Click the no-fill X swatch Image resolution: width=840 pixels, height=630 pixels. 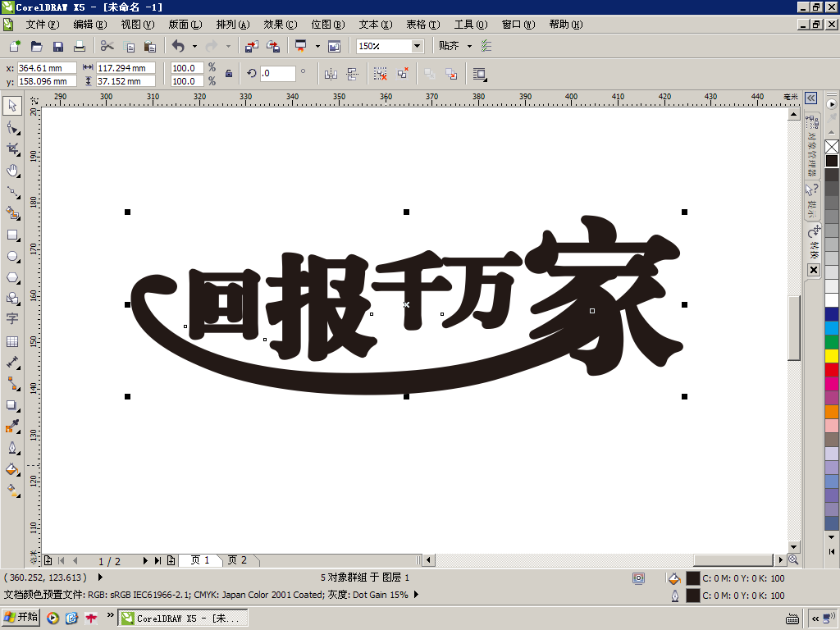coord(832,147)
